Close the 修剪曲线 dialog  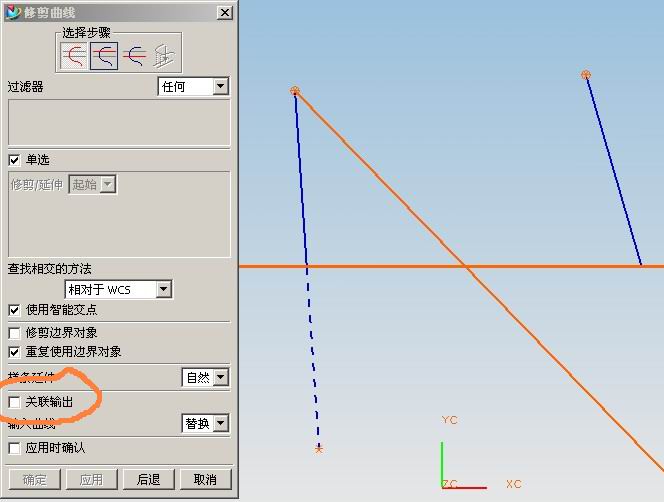(x=224, y=12)
